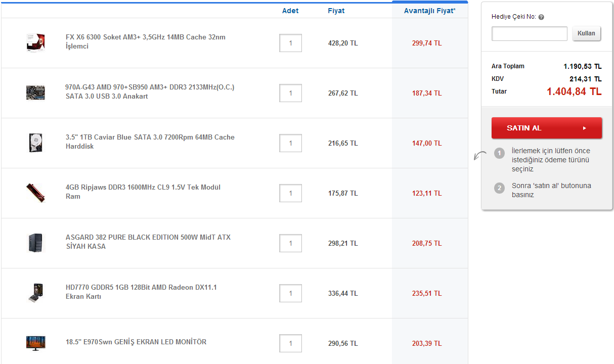The height and width of the screenshot is (364, 614).
Task: Open the FX X6 6300 İşlemci product link
Action: 145,41
